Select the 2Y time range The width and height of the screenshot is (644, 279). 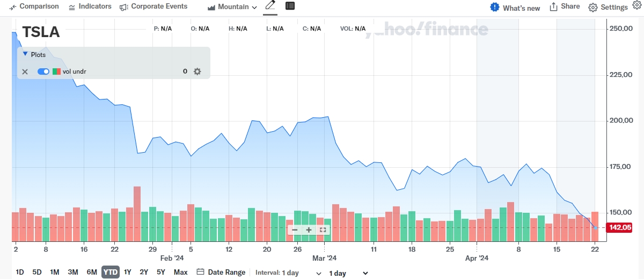pos(144,272)
